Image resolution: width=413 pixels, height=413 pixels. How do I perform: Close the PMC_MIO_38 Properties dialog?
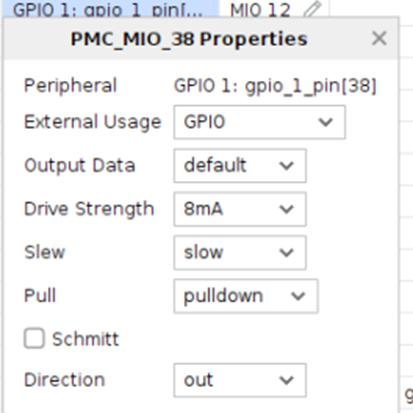coord(379,38)
